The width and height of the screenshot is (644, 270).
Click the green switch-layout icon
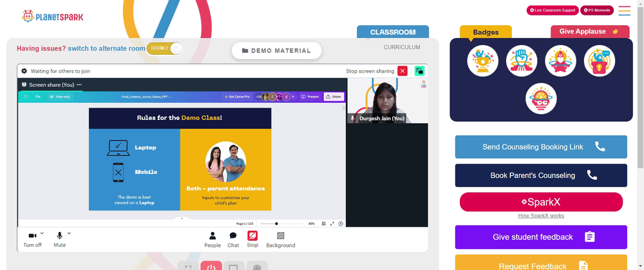point(419,71)
